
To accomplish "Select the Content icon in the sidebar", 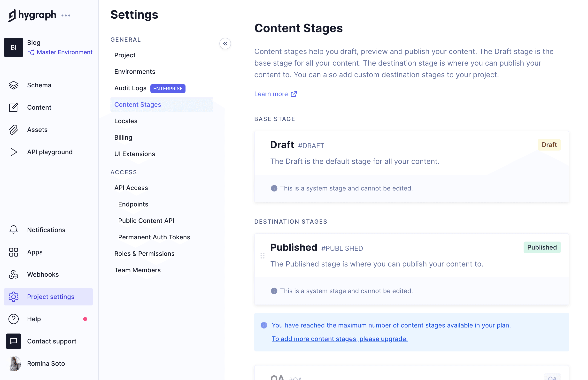I will [x=14, y=107].
